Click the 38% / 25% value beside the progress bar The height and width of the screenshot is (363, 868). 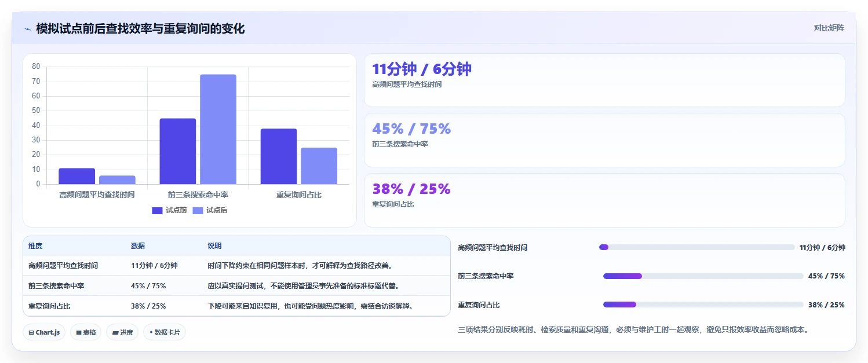pyautogui.click(x=826, y=305)
